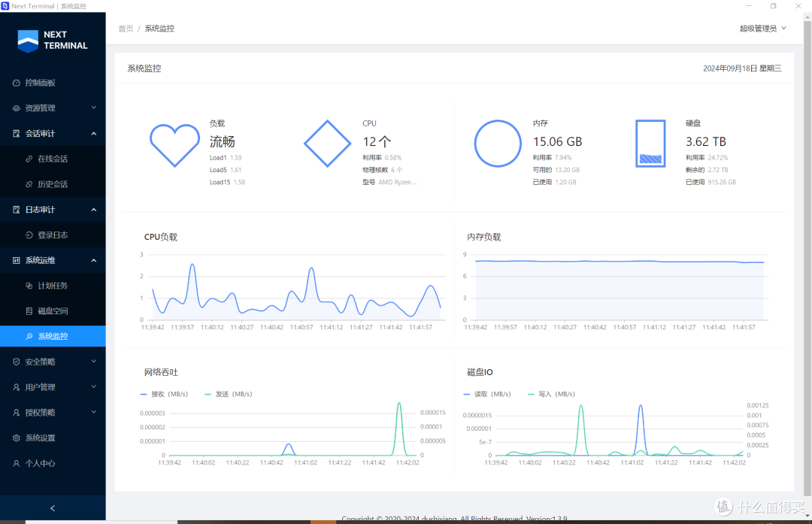Click the 12 个 CPU count
This screenshot has height=524, width=812.
[x=377, y=141]
